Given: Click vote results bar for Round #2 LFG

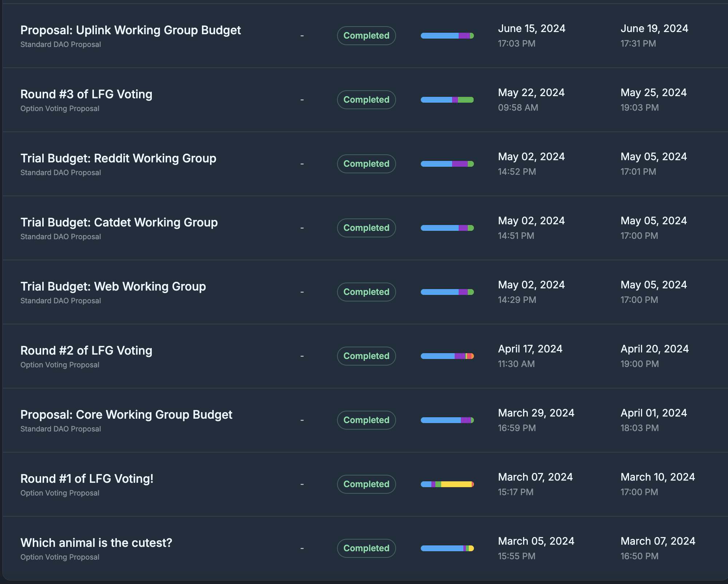Looking at the screenshot, I should pos(447,356).
